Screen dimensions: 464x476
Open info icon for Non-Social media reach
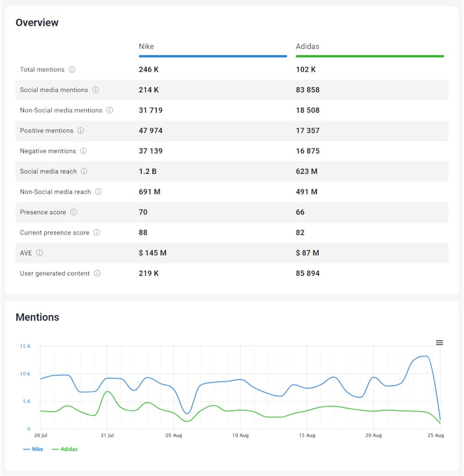coord(98,192)
